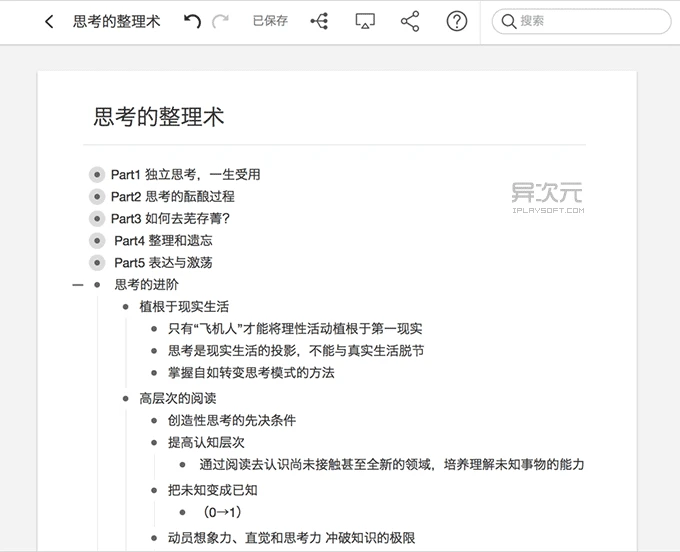Click the 已保存 saved status label
This screenshot has height=552, width=680.
[x=270, y=21]
